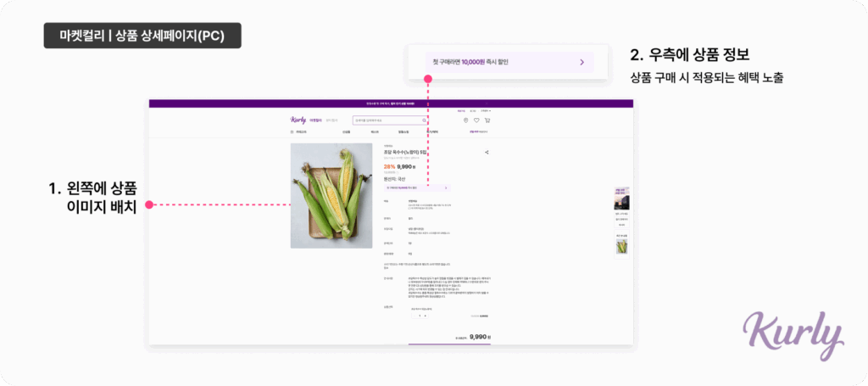The height and width of the screenshot is (386, 868).
Task: Open the 특가/혜택 menu item
Action: click(x=432, y=131)
